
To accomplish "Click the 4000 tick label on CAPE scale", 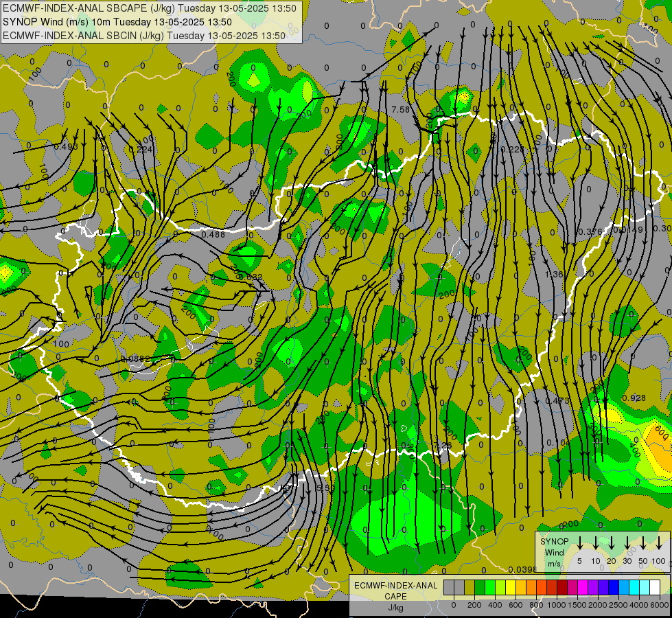I will pyautogui.click(x=639, y=605).
